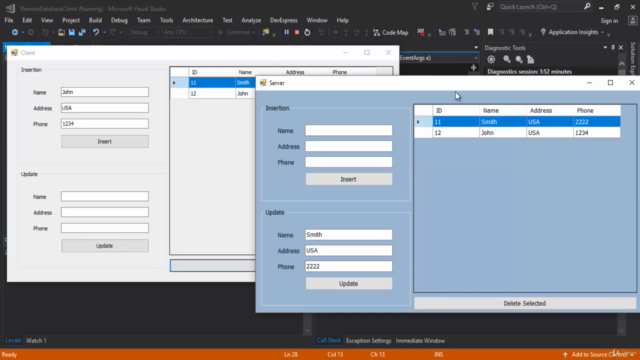Click the Save All toolbar icon
Viewport: 640px width, 360px height.
(82, 32)
